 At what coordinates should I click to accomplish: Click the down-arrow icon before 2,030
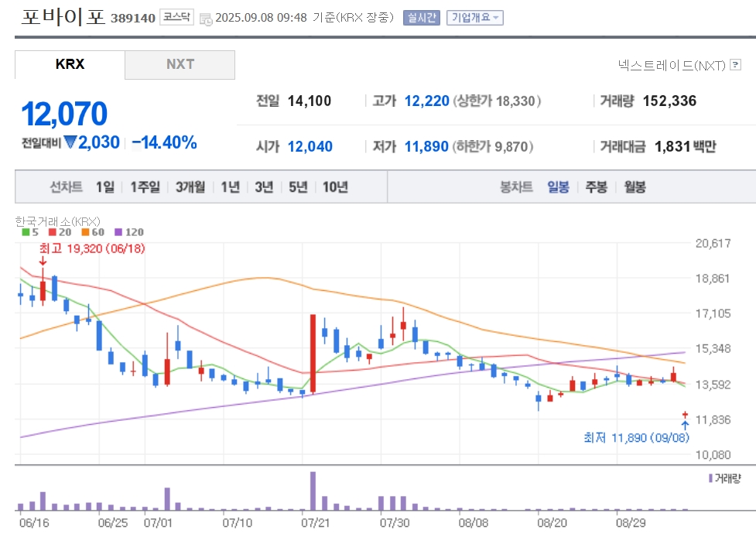click(70, 142)
